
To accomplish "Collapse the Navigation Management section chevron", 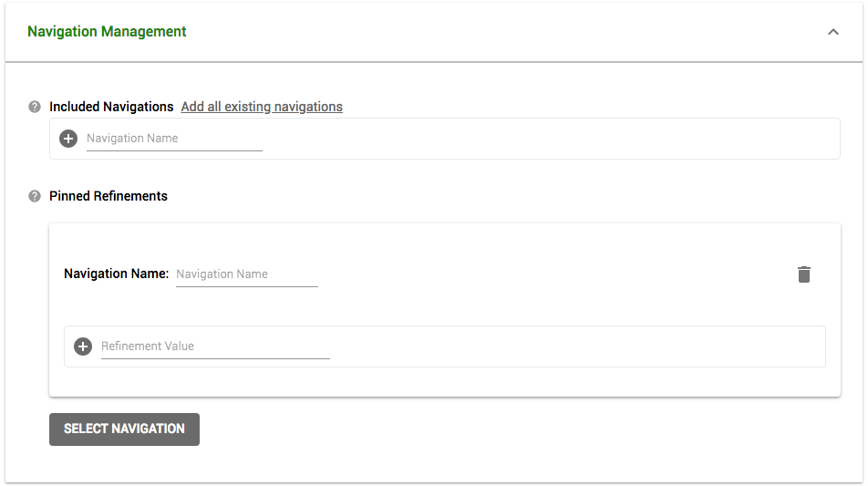I will (832, 32).
